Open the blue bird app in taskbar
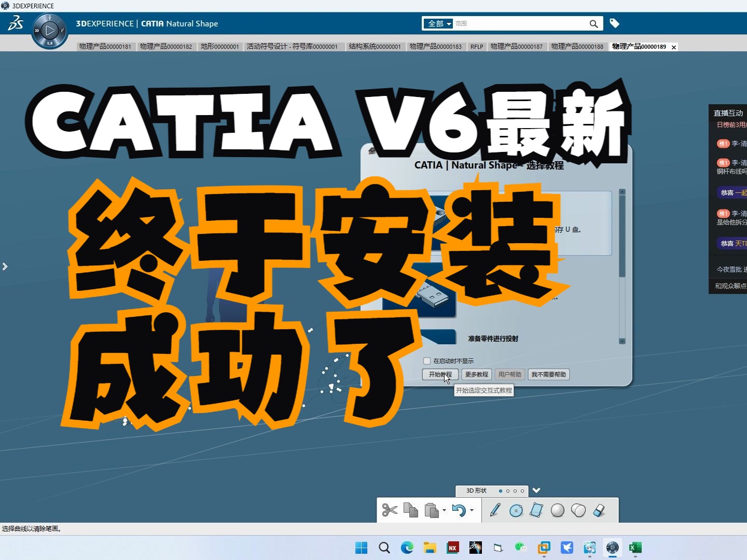Image resolution: width=747 pixels, height=560 pixels. coord(566,548)
